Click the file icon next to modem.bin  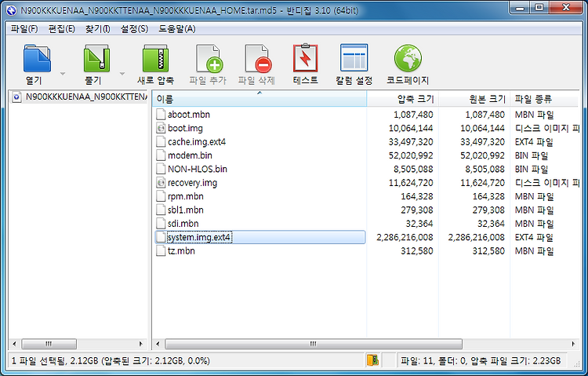pyautogui.click(x=161, y=155)
